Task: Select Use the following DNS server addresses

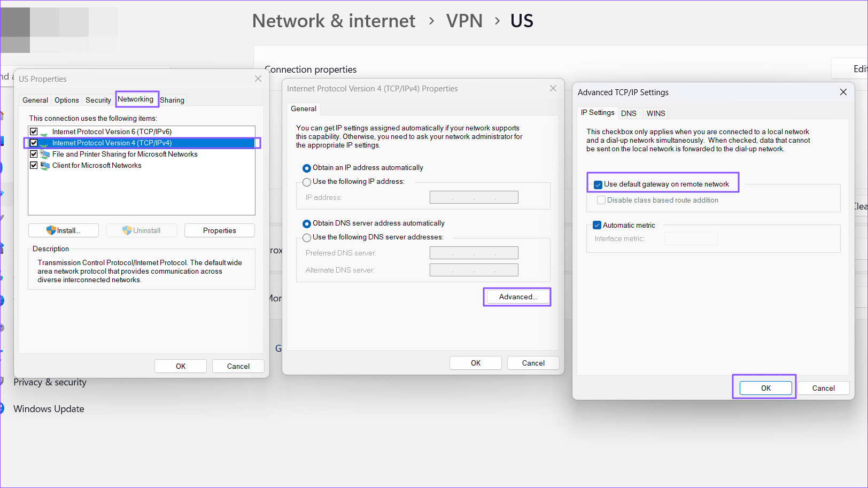Action: tap(307, 238)
